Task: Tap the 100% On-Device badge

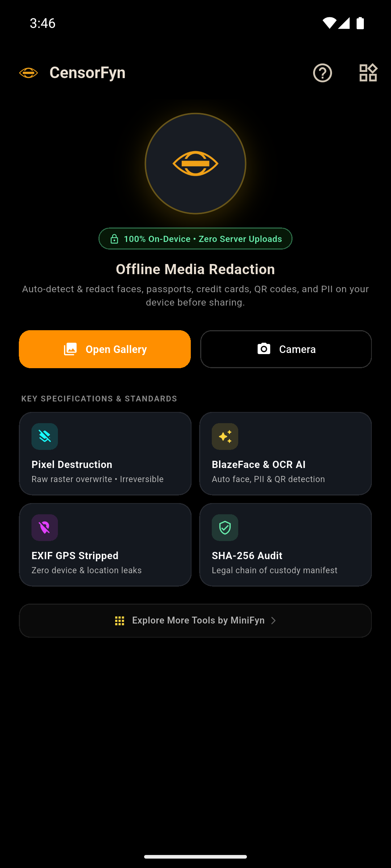Action: pos(195,239)
